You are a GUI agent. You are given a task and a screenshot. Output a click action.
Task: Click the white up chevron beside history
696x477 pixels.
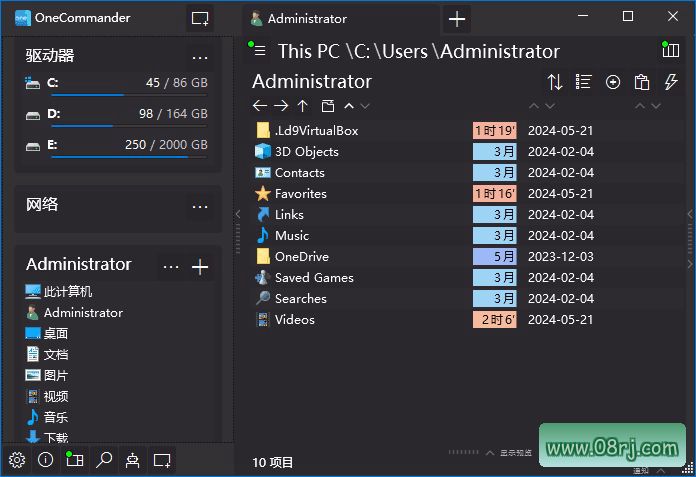[349, 106]
